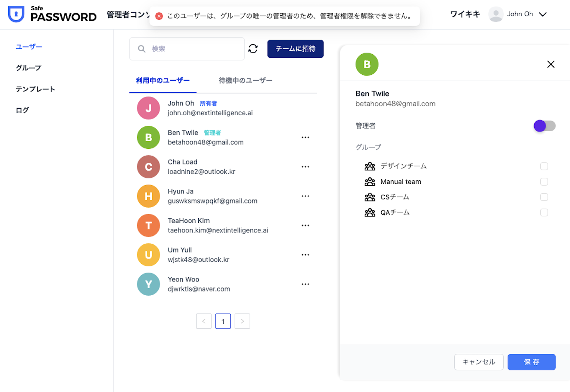Image resolution: width=570 pixels, height=392 pixels.
Task: Click the three dots beside Um Yull
Action: click(x=305, y=255)
